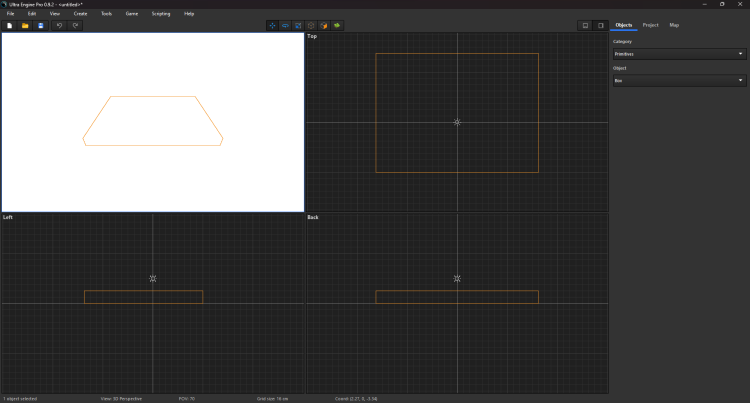The width and height of the screenshot is (750, 403).
Task: Click the orange box object tool icon
Action: tap(324, 25)
